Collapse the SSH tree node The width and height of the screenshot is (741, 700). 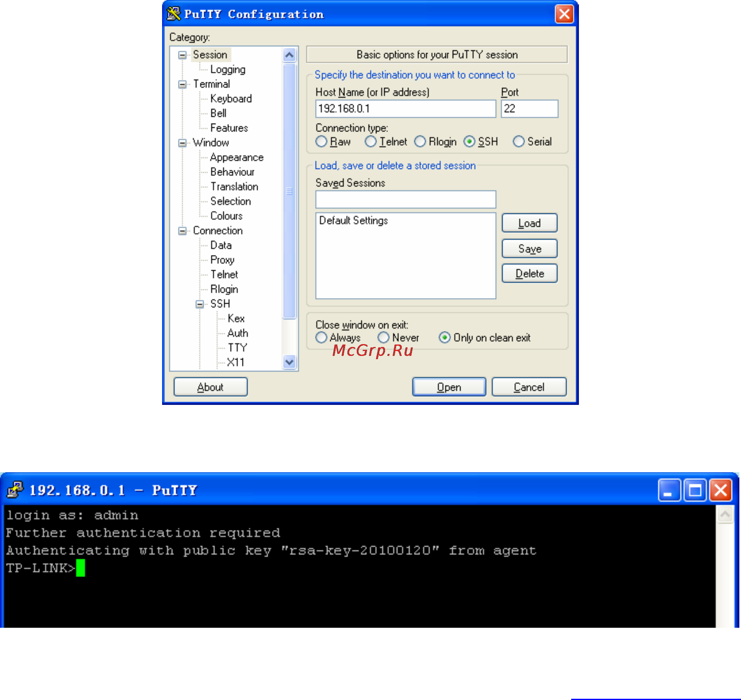200,304
